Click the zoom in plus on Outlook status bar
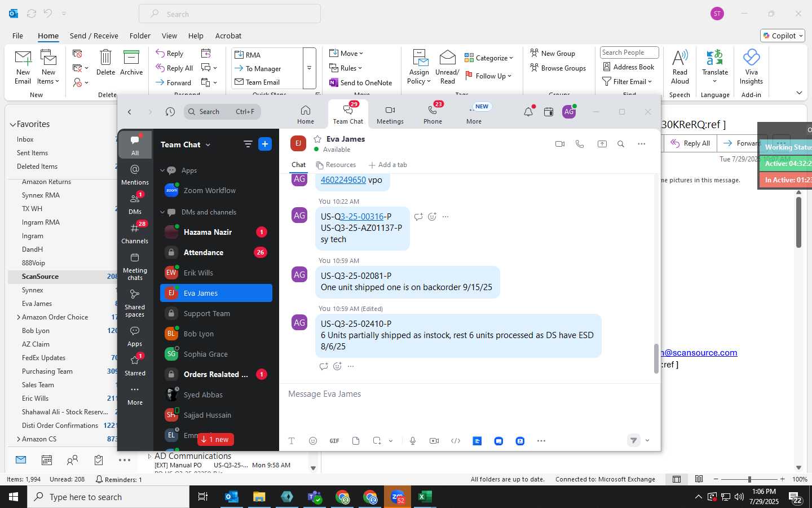 pyautogui.click(x=783, y=479)
